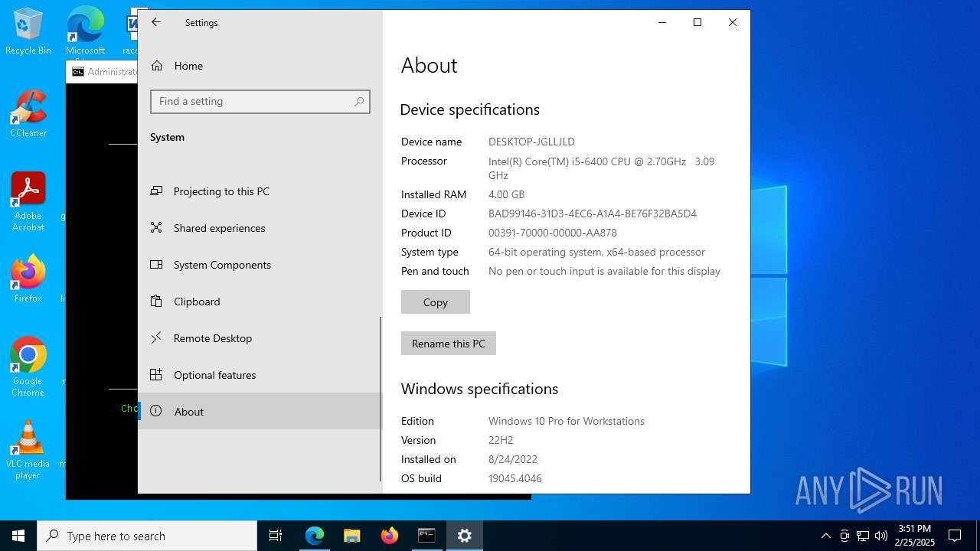Select the About page in sidebar
The image size is (980, 551).
pos(260,412)
